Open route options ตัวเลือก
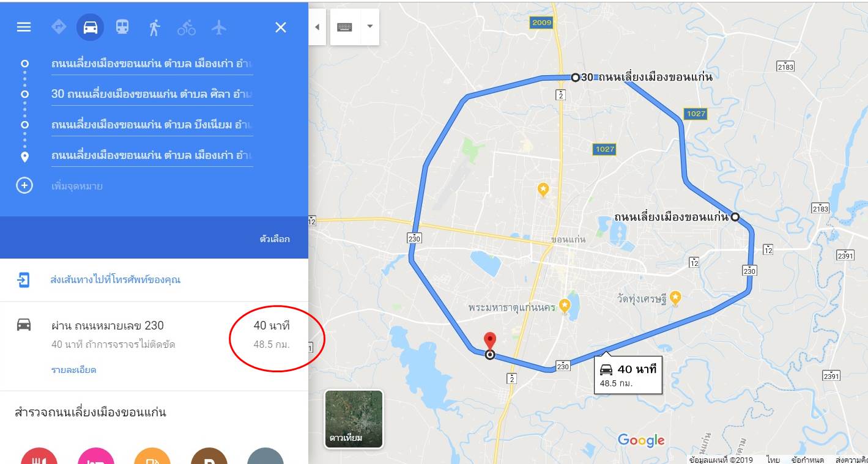Viewport: 868px width, 464px height. click(x=275, y=239)
